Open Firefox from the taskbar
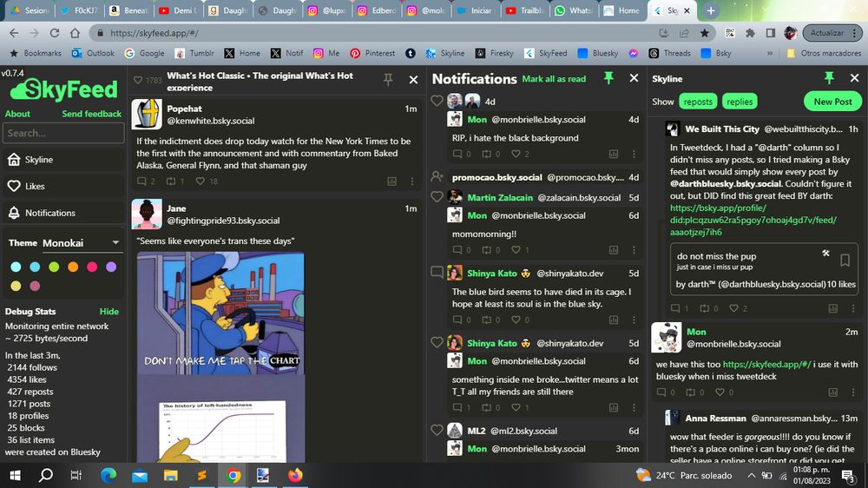868x488 pixels. pyautogui.click(x=295, y=475)
